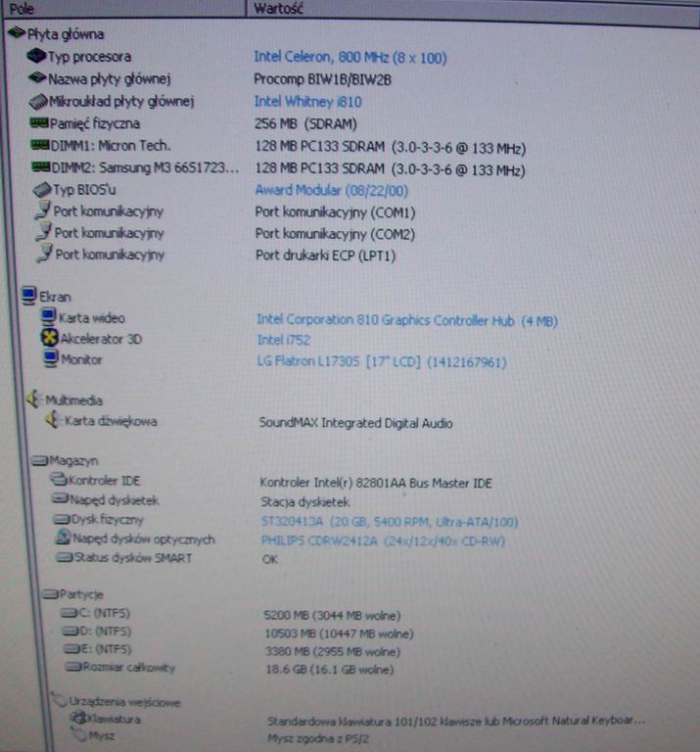Click the Kontroler IDE icon
The height and width of the screenshot is (752, 700).
click(x=59, y=479)
